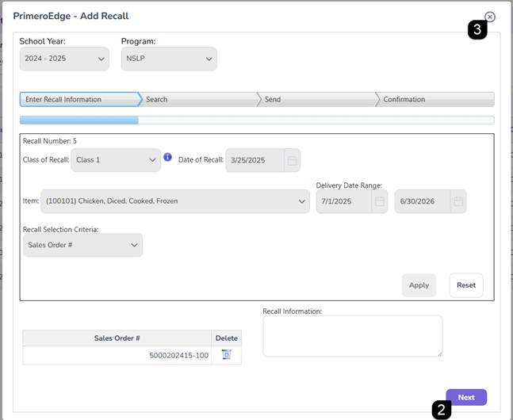Go to the Search step
The image size is (513, 420).
pos(199,99)
